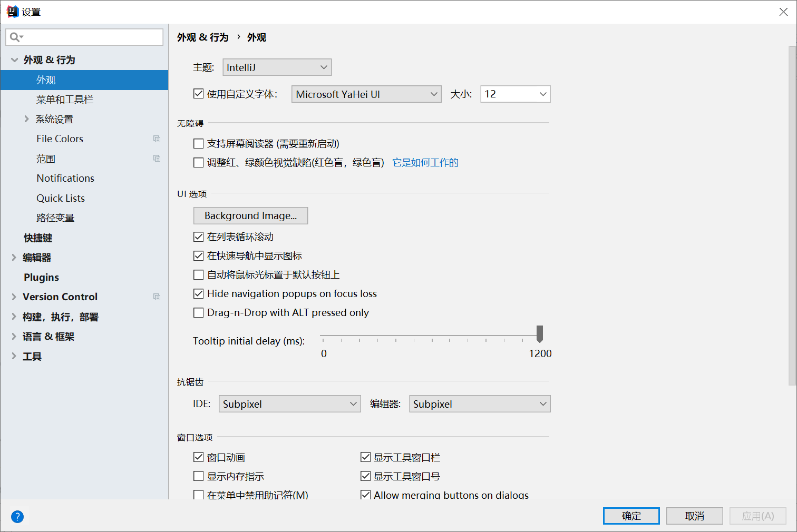This screenshot has width=797, height=532.
Task: Expand the 编辑器 tree node
Action: (x=14, y=258)
